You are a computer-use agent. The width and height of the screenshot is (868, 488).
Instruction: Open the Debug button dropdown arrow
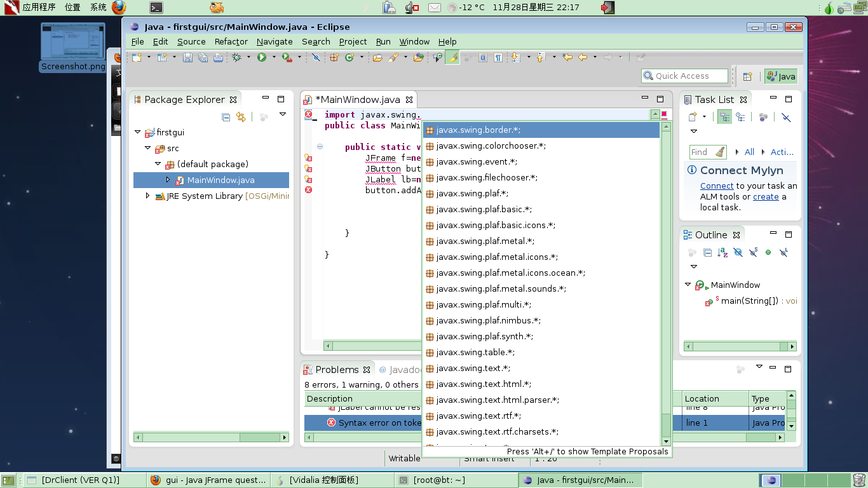[248, 57]
